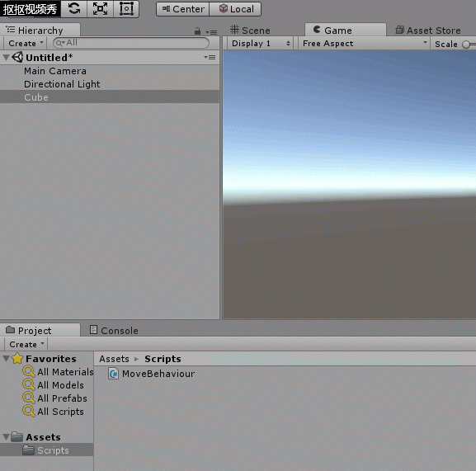Viewport: 476px width, 471px height.
Task: Collapse the Untitled scene tree
Action: (x=6, y=58)
